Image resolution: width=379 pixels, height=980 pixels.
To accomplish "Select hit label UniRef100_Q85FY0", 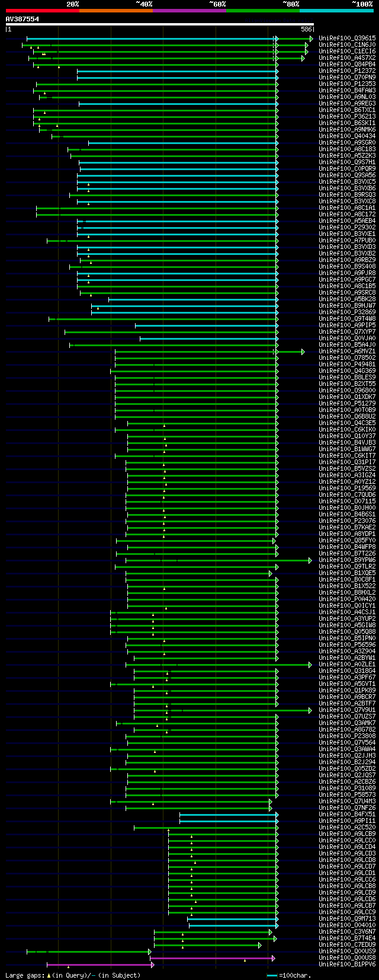I will tap(347, 540).
